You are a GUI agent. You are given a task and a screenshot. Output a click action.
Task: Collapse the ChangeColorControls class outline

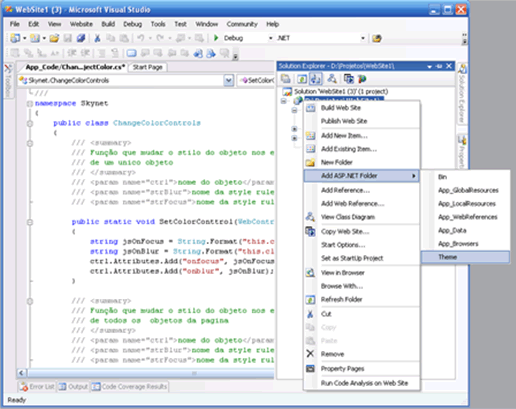(30, 123)
